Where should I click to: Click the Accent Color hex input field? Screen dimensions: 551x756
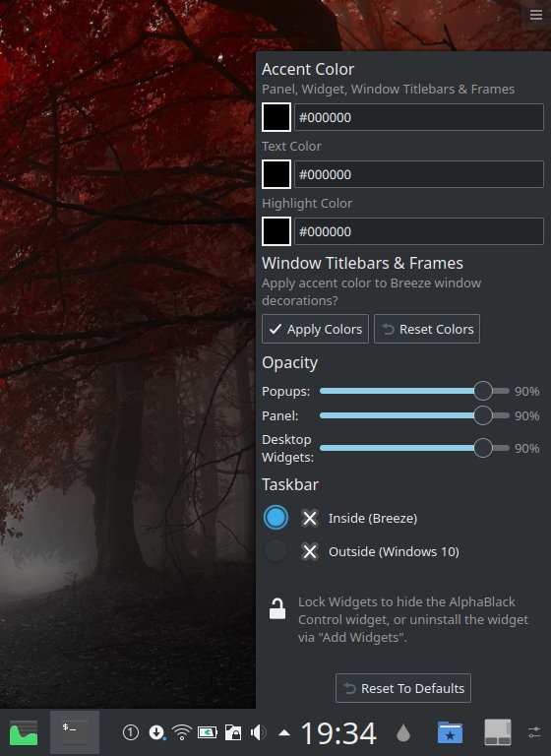[x=419, y=117]
